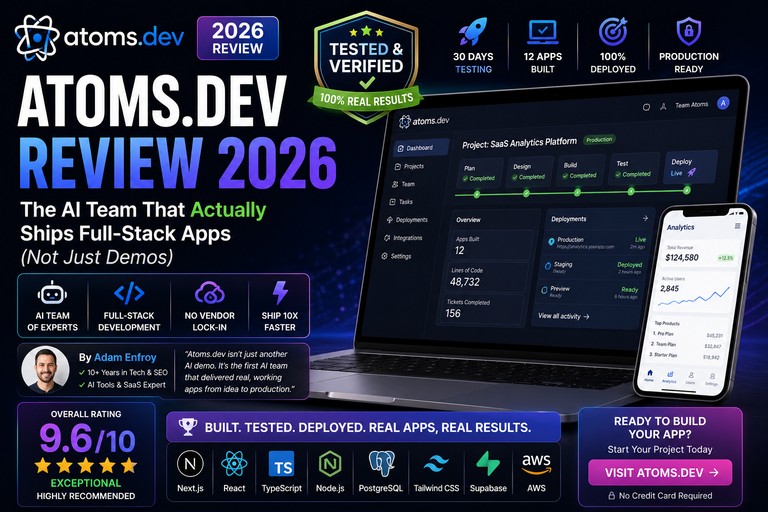Image resolution: width=768 pixels, height=512 pixels.
Task: Click the 2026 Review badge
Action: 238,38
